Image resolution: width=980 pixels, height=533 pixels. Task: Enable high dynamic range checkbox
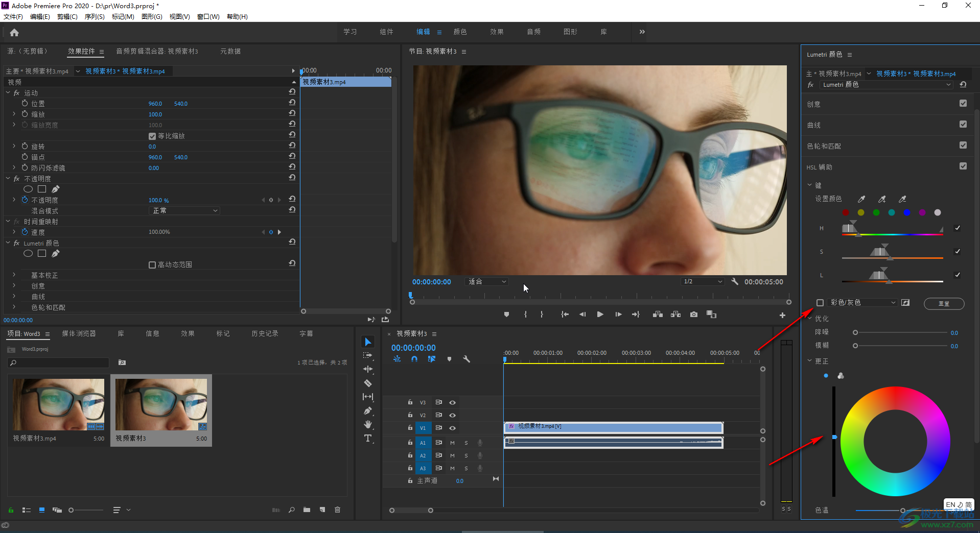coord(152,265)
